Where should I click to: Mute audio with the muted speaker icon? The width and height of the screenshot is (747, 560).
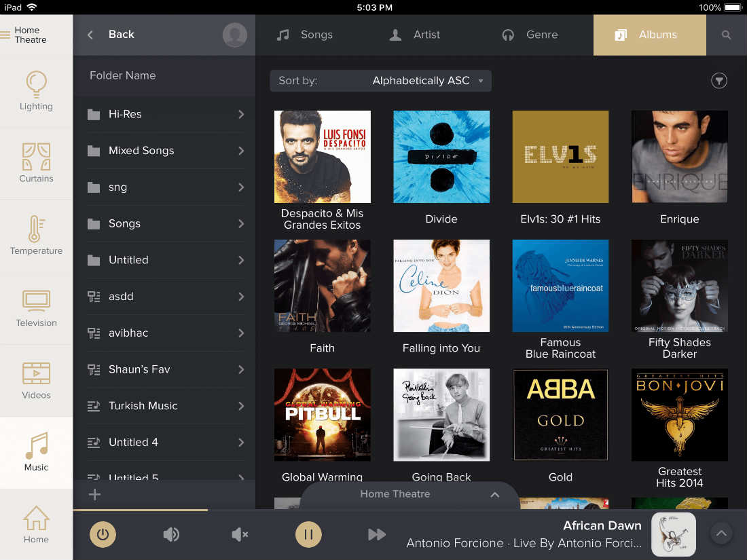240,534
